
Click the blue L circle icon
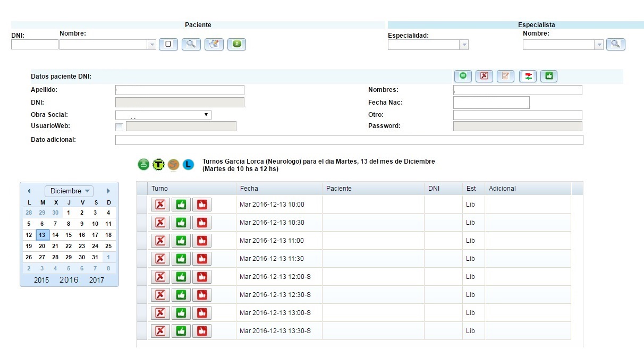pyautogui.click(x=188, y=165)
